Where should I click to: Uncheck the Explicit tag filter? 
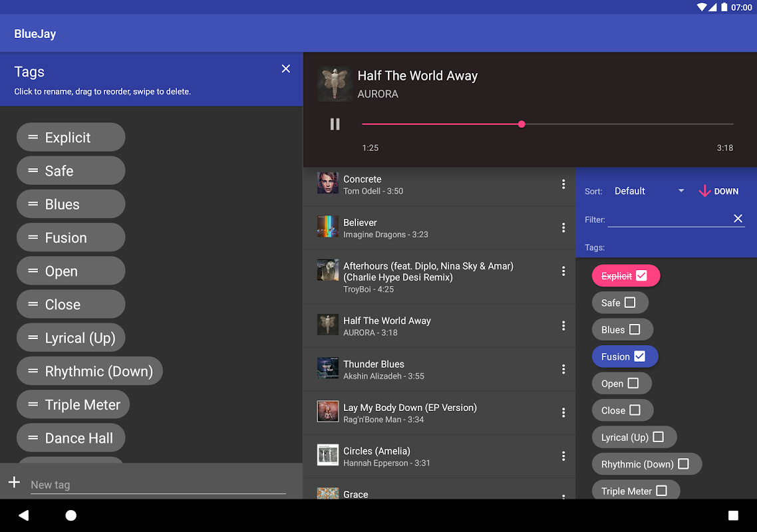point(641,275)
